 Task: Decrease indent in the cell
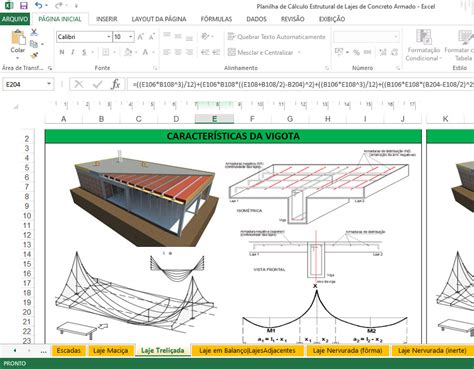tap(205, 52)
